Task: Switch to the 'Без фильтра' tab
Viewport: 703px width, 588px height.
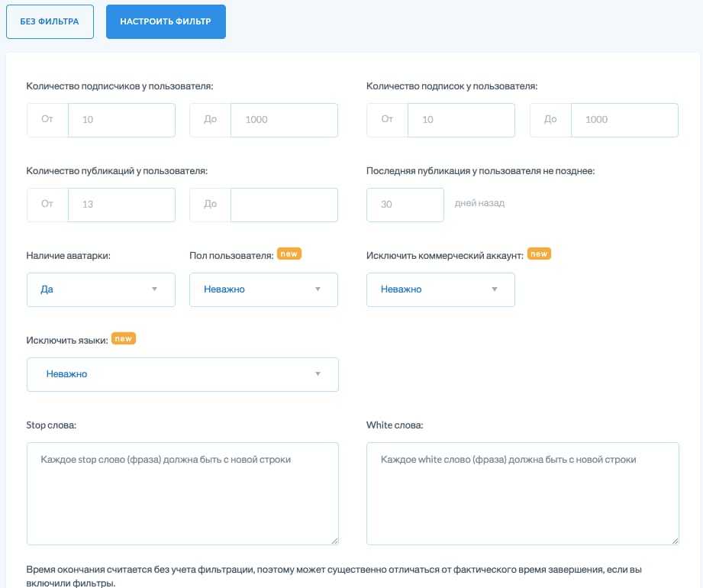Action: (x=50, y=21)
